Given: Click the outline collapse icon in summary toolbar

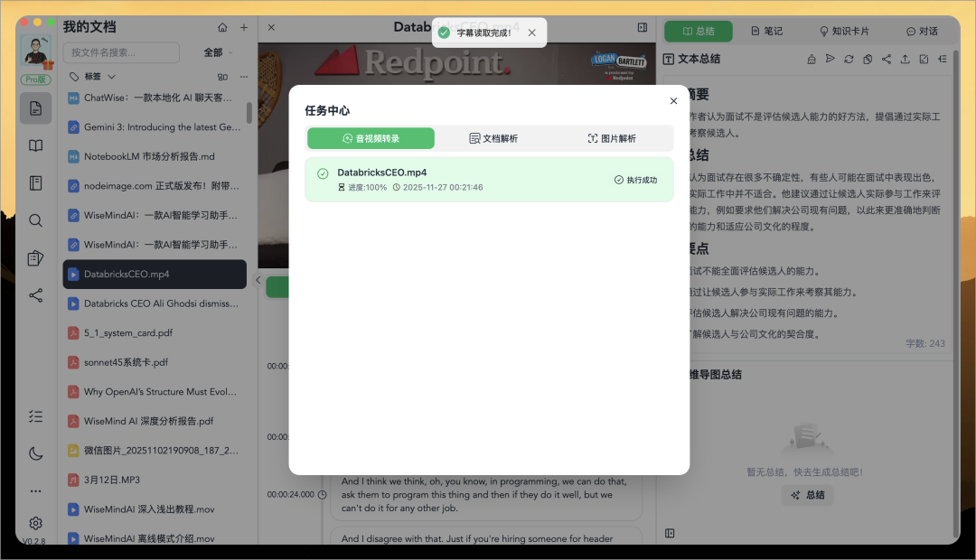Looking at the screenshot, I should click(x=943, y=59).
